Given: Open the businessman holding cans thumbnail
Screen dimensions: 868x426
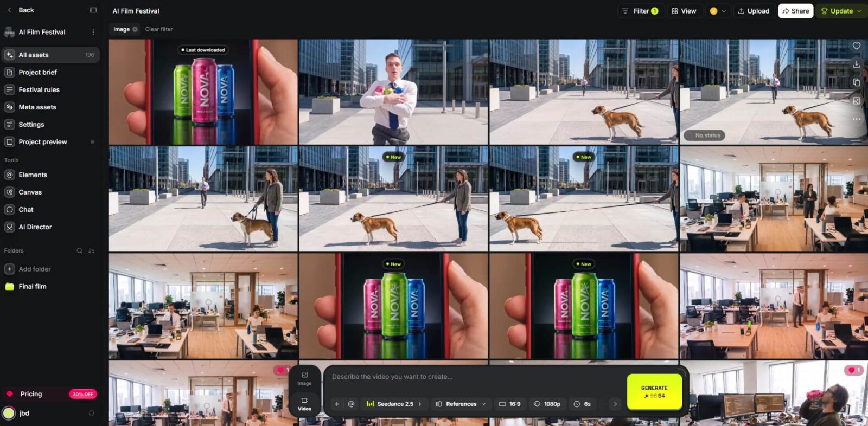Looking at the screenshot, I should [393, 92].
